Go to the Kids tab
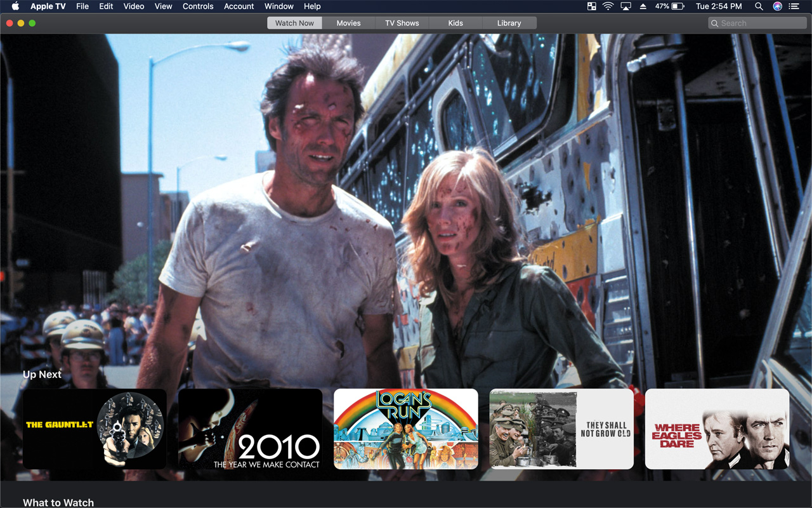The width and height of the screenshot is (812, 508). (455, 23)
